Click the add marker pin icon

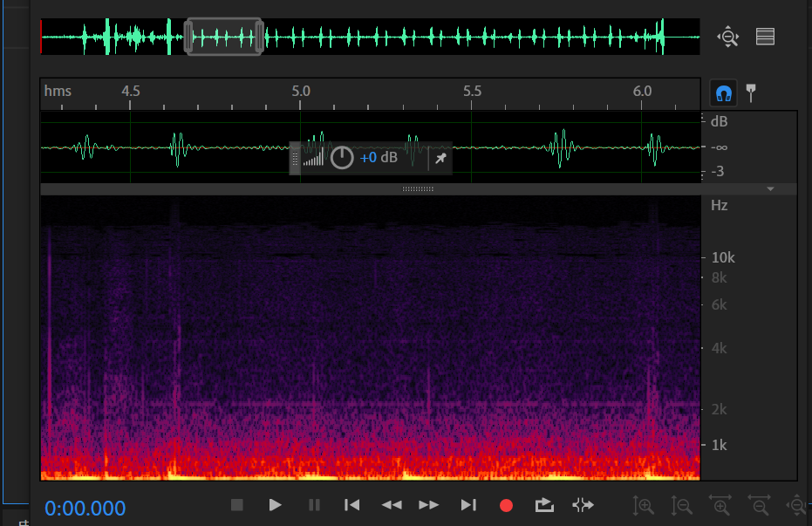point(750,92)
